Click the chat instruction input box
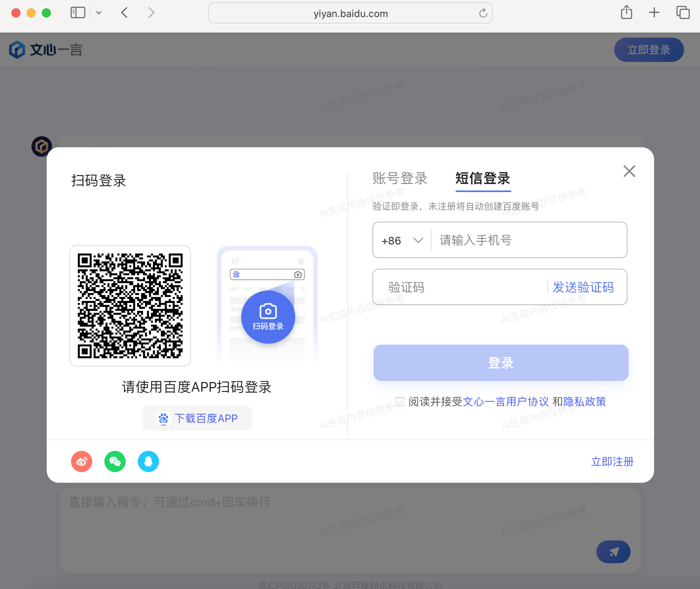 point(350,529)
